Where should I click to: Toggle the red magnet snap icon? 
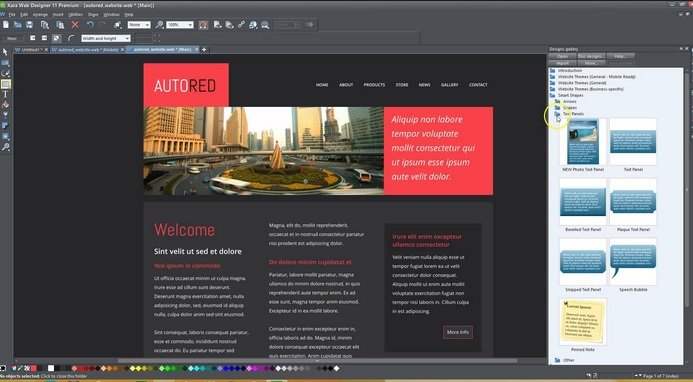[203, 25]
